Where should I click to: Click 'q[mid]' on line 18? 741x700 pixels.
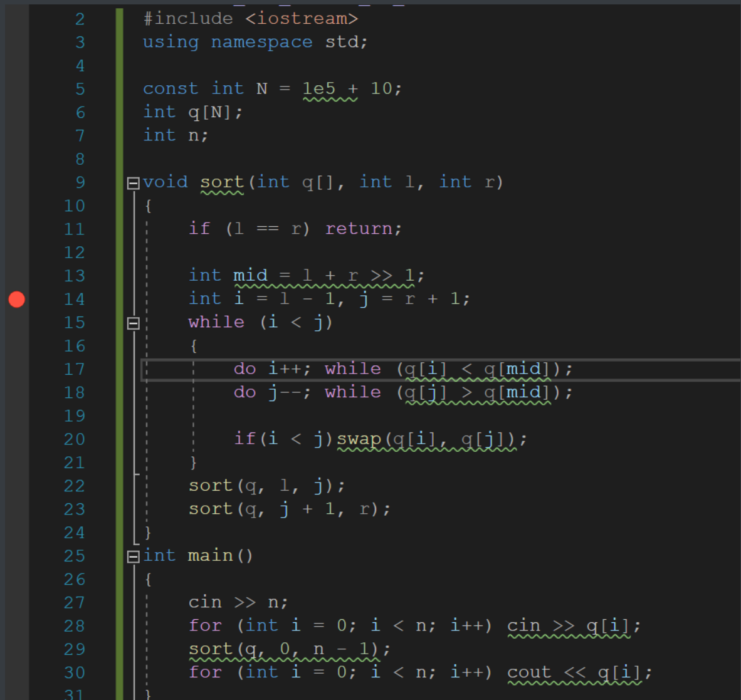tap(517, 392)
